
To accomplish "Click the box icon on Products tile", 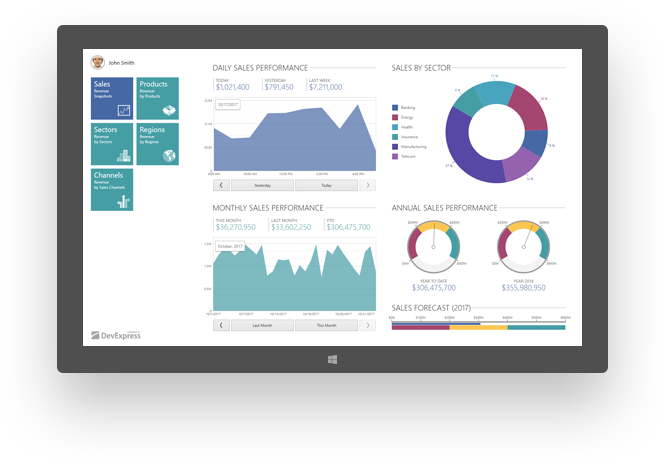I will (x=169, y=111).
